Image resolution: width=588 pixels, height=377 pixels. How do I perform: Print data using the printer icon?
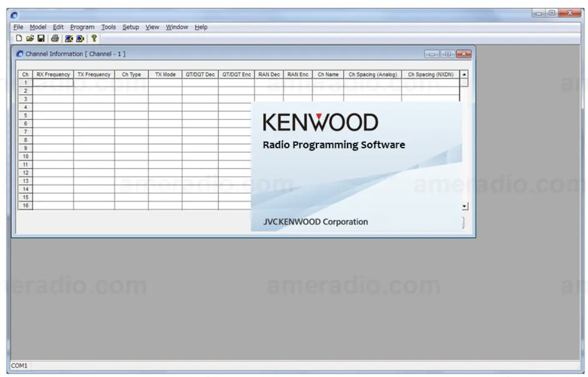pyautogui.click(x=55, y=38)
